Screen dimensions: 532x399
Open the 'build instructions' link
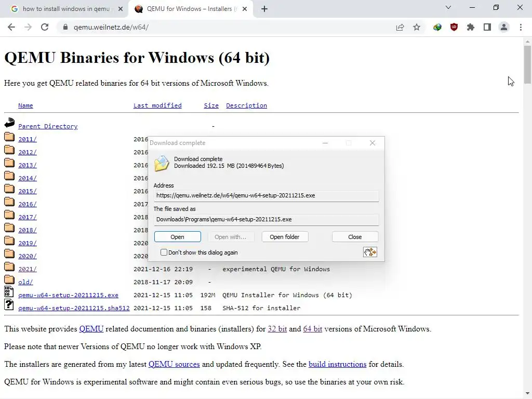[337, 364]
